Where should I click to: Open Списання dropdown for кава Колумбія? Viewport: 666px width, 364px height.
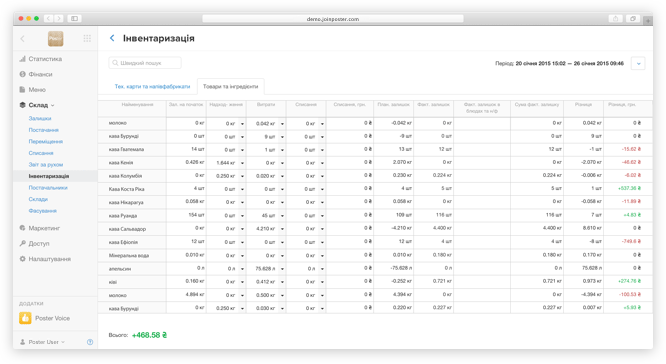pos(322,176)
